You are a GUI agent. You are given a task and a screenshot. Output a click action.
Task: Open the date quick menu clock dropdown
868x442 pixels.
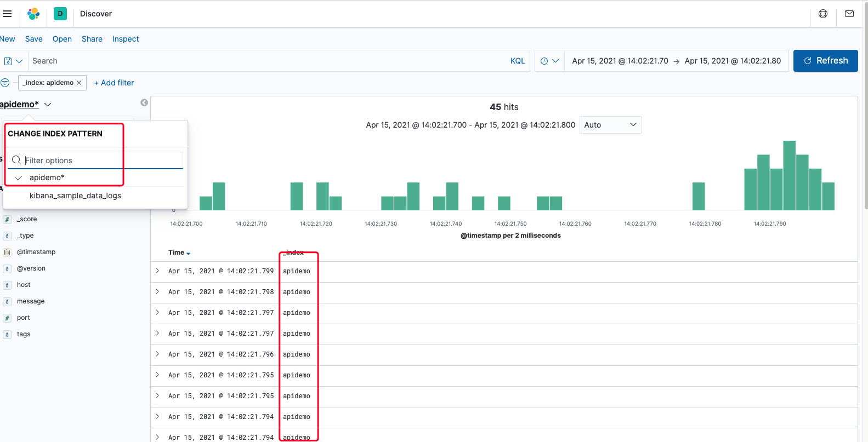coord(549,61)
